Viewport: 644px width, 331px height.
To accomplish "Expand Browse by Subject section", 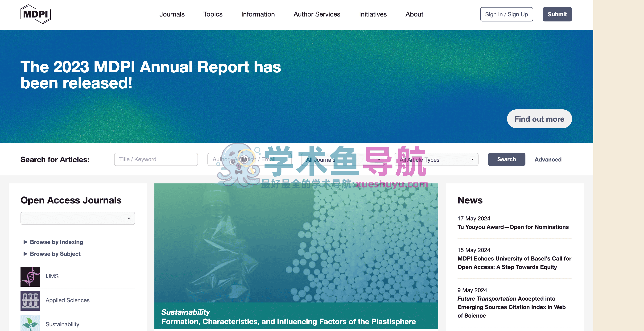I will click(x=55, y=254).
